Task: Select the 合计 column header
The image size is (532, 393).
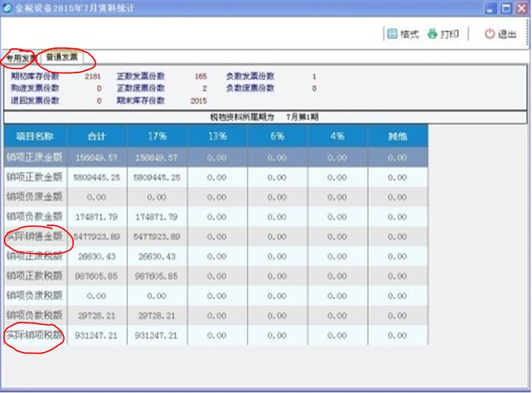Action: [96, 136]
